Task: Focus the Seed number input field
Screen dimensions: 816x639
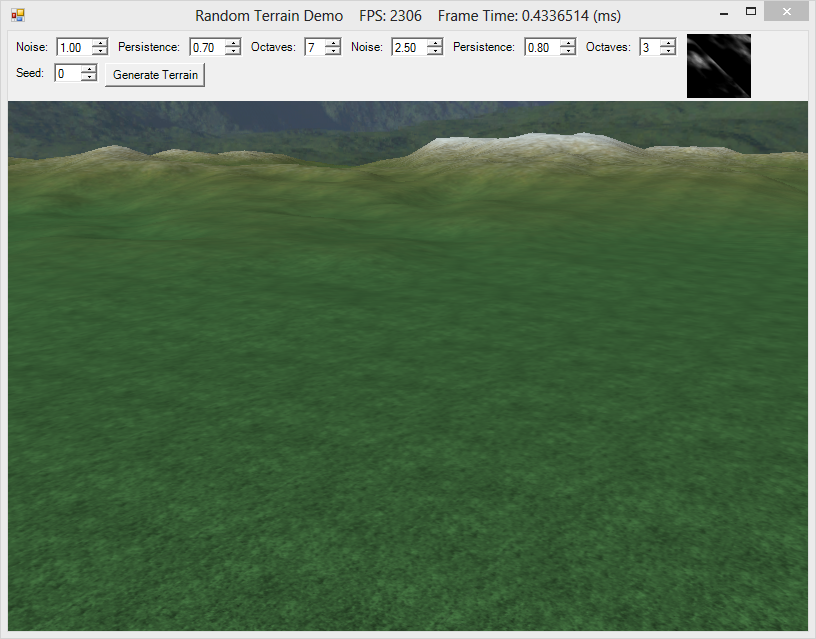Action: pyautogui.click(x=69, y=73)
